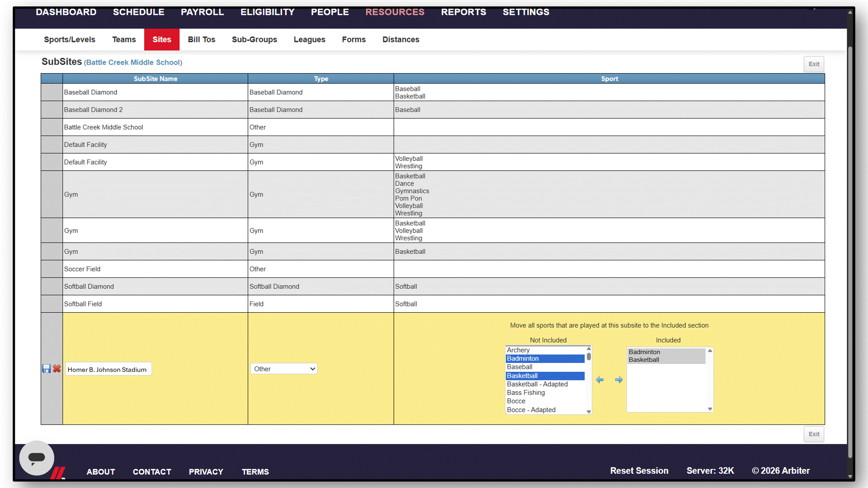The image size is (868, 488).
Task: Select Baseball in Not Included list
Action: (545, 367)
